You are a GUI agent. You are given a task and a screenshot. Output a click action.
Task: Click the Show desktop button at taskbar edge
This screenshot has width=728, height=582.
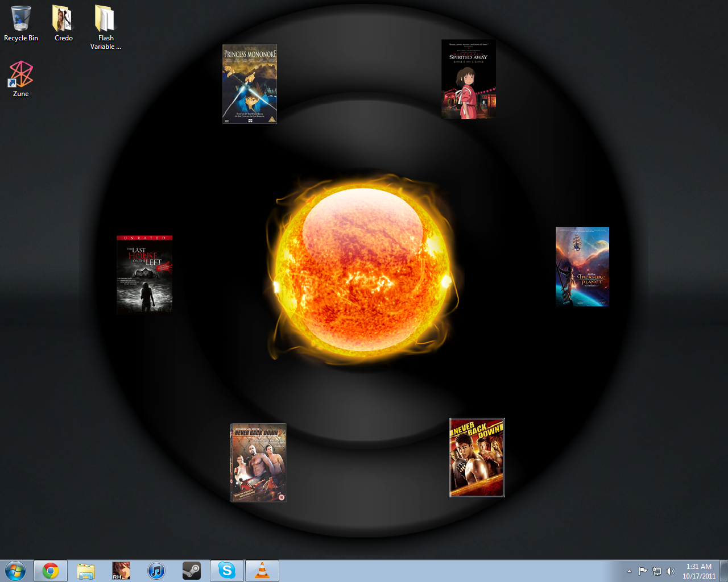[x=723, y=571]
